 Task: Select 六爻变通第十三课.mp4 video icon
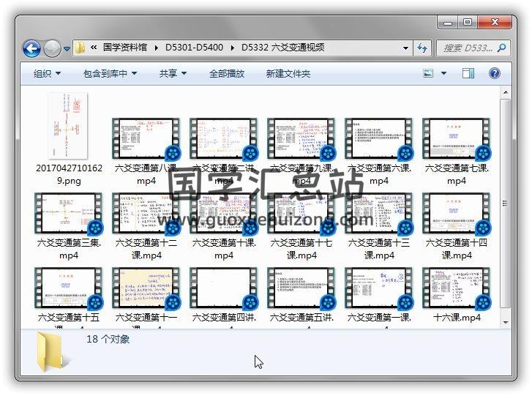[x=378, y=214]
